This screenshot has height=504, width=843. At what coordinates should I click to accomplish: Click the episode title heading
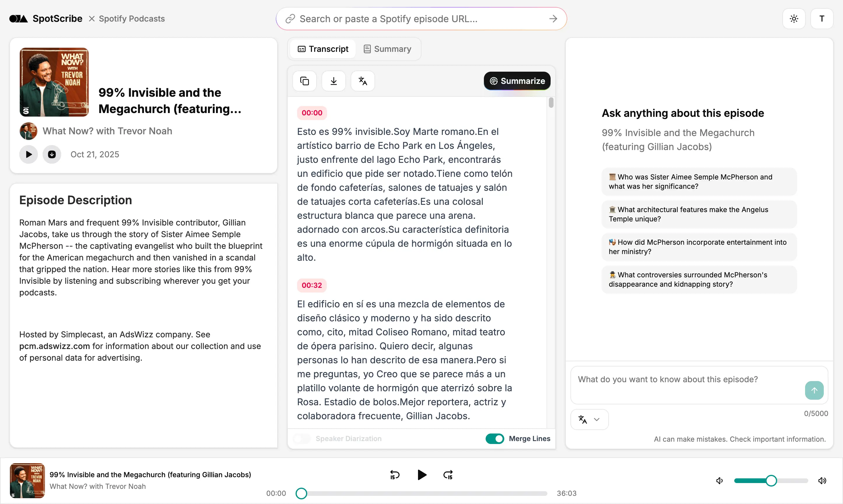click(x=170, y=101)
